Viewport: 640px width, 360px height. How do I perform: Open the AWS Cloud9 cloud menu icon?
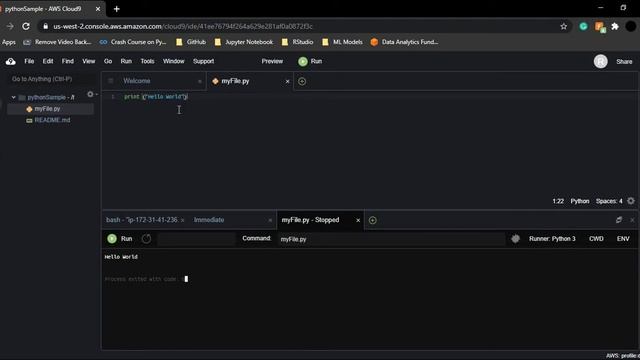point(11,62)
